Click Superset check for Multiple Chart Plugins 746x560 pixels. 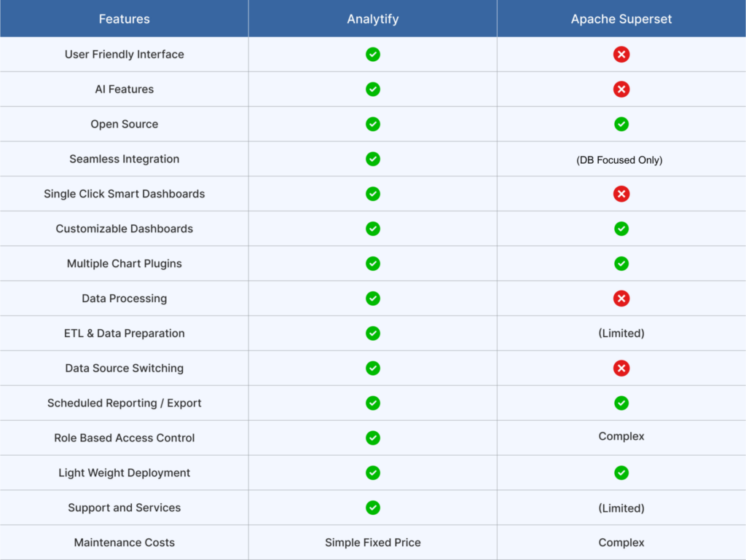click(x=621, y=264)
